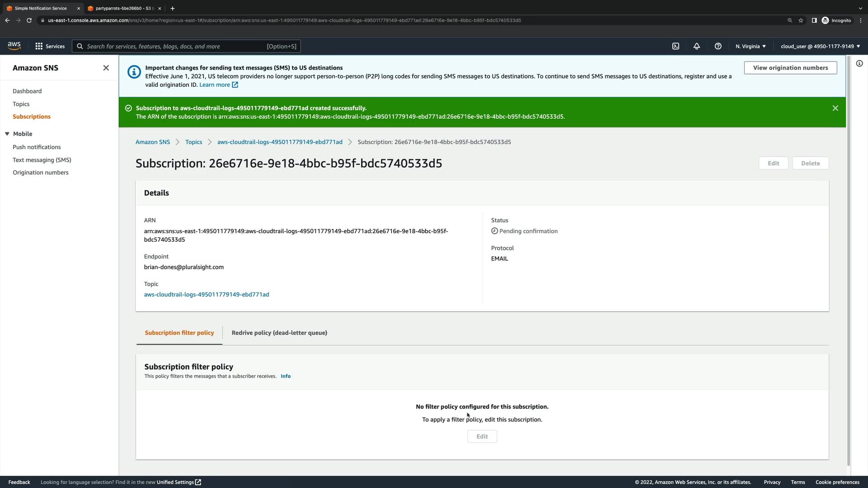This screenshot has width=868, height=488.
Task: Open the cloud_user account dropdown
Action: tap(820, 46)
